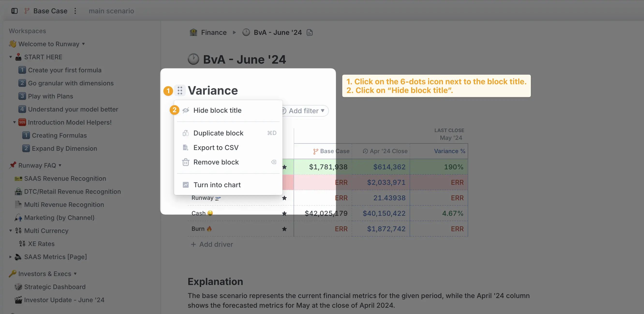Open the Base Case three-dots menu
The image size is (644, 314).
click(75, 11)
